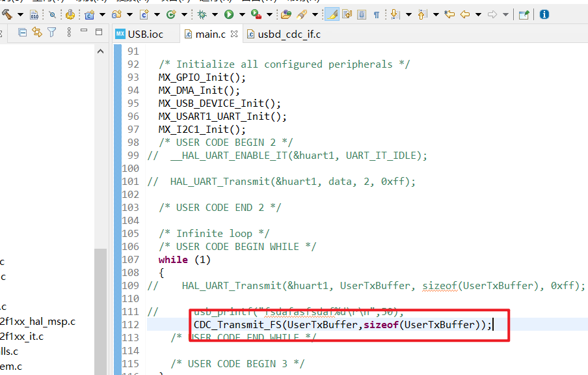Click the project explorer scrollbar thumb
This screenshot has height=375, width=588.
tap(101, 312)
